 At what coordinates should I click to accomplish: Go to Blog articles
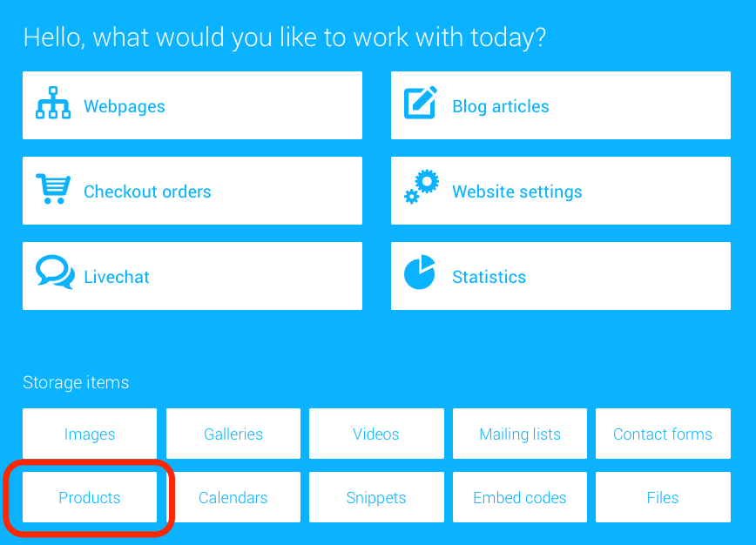tap(561, 105)
